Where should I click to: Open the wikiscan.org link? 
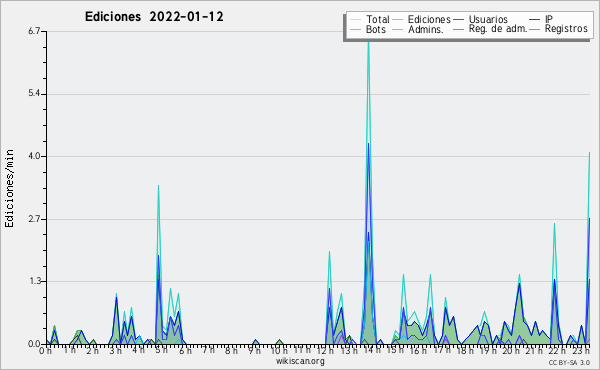coord(300,361)
